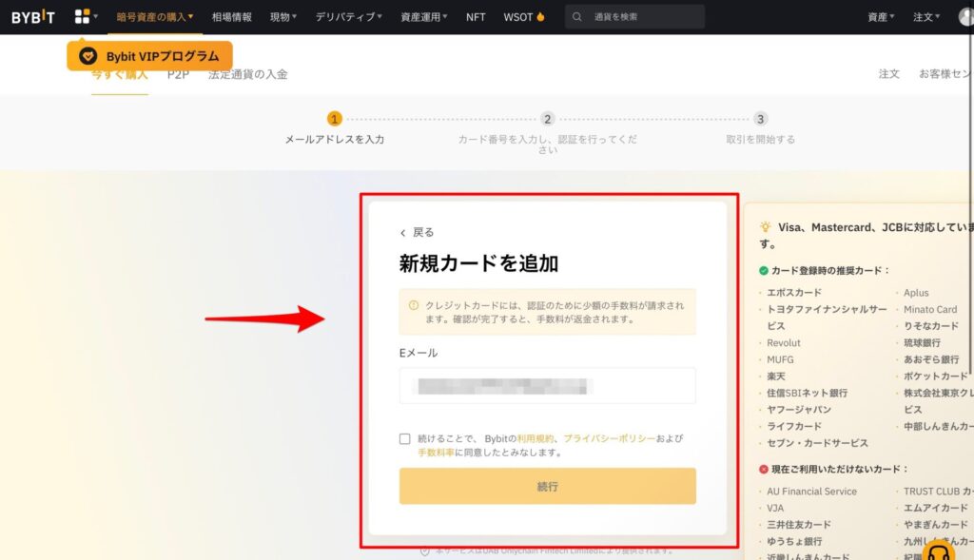Select りそなカード entry
This screenshot has width=974, height=560.
pos(931,326)
